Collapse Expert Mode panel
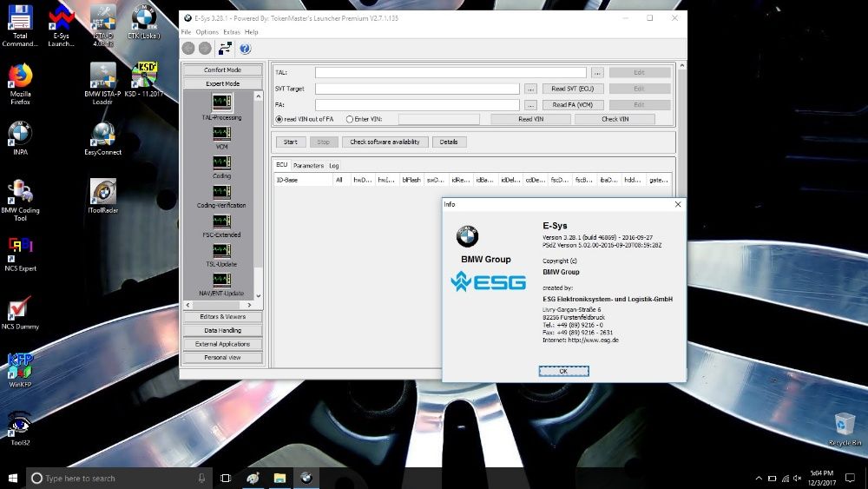This screenshot has width=868, height=489. (222, 83)
